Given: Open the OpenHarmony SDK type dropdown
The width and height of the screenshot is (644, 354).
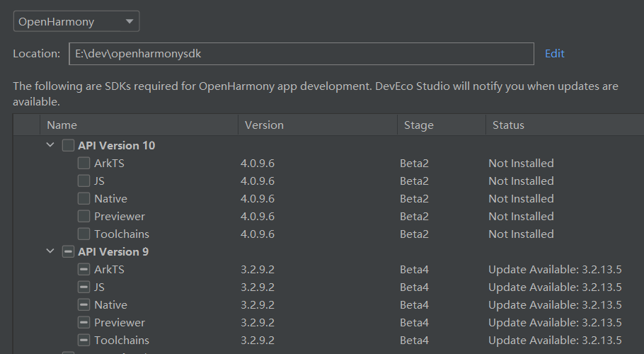Looking at the screenshot, I should pos(76,21).
